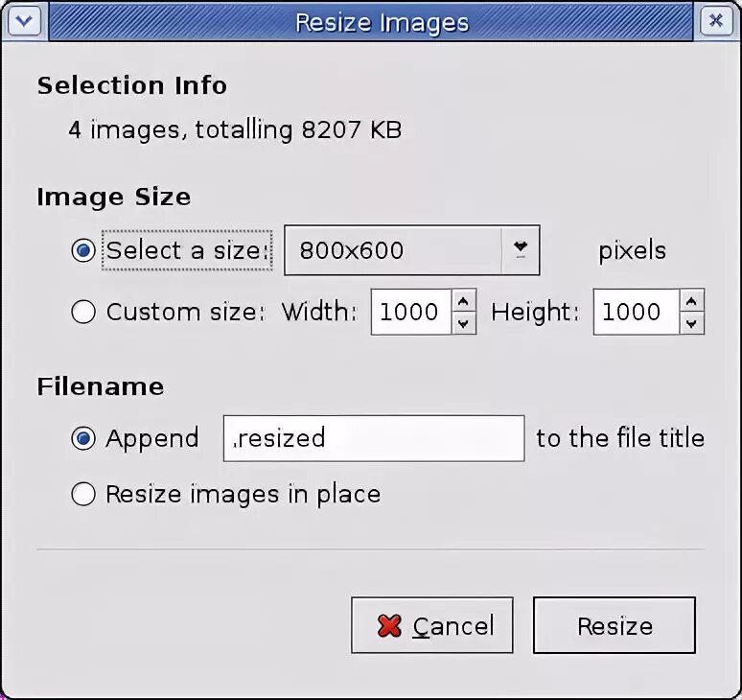The image size is (742, 700).
Task: Click the red X icon on Cancel
Action: tap(389, 626)
